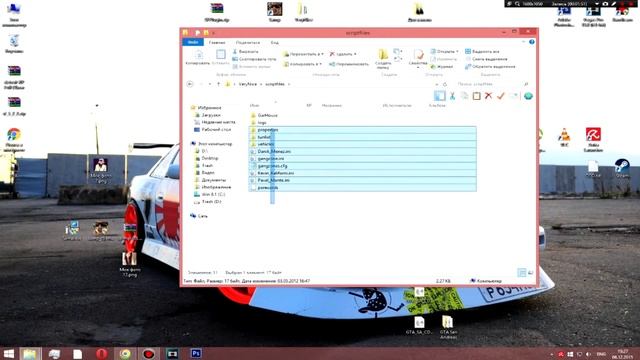Click VeryNice in the address breadcrumb

pos(248,84)
